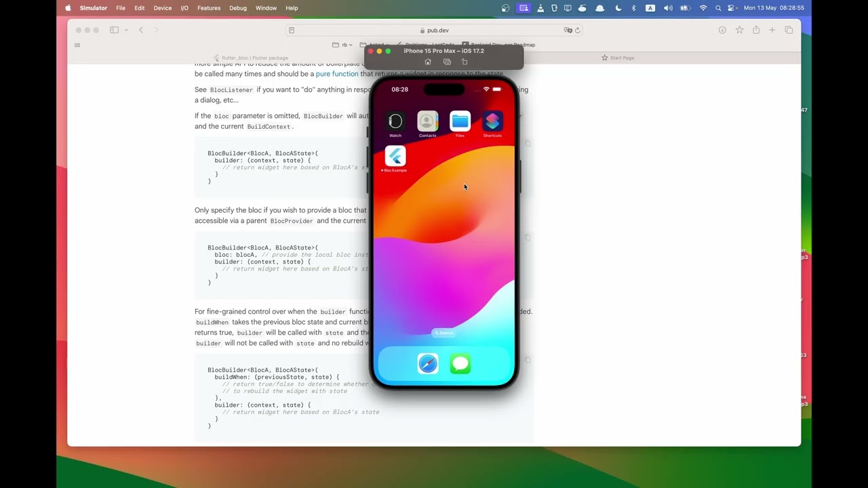Open the I/O menu
The width and height of the screenshot is (868, 488).
click(x=184, y=8)
